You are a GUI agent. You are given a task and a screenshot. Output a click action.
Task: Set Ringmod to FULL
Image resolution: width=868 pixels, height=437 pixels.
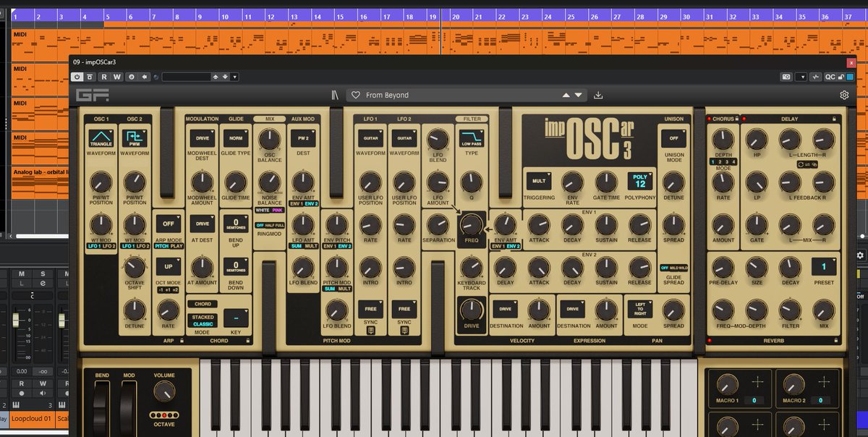tap(279, 226)
